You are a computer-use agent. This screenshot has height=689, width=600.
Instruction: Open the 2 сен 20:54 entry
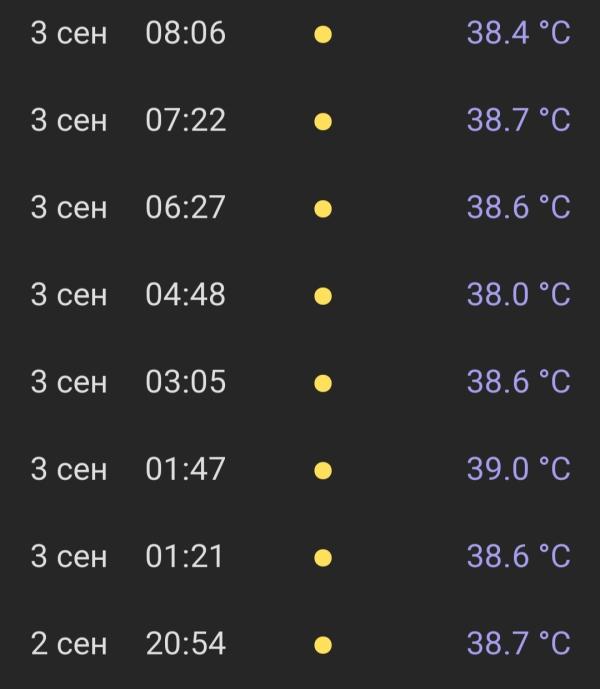(300, 644)
